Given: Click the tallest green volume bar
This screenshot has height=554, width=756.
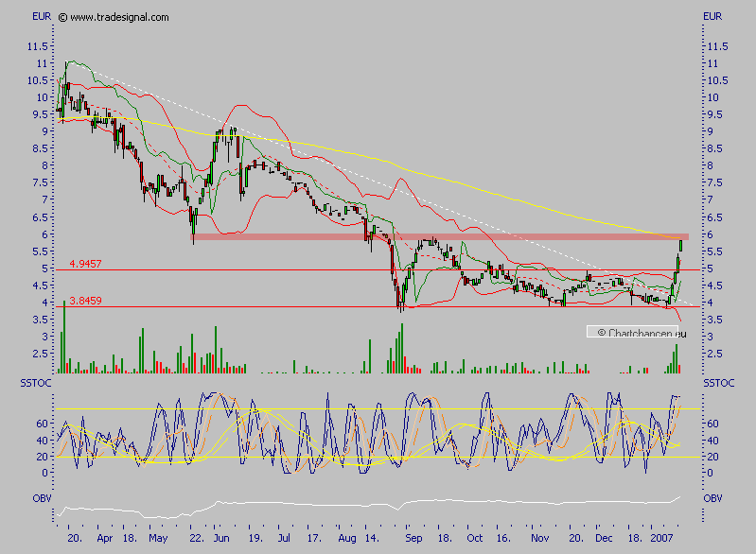Looking at the screenshot, I should tap(64, 336).
